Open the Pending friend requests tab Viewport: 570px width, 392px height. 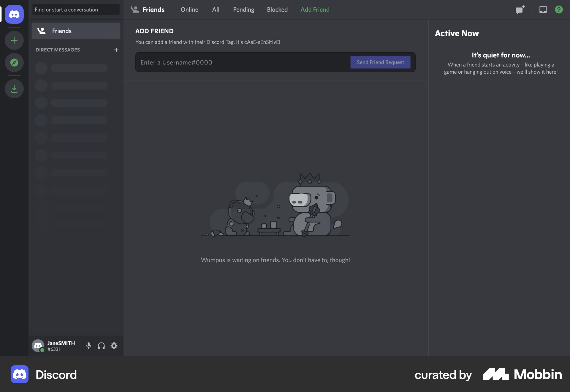pyautogui.click(x=243, y=10)
